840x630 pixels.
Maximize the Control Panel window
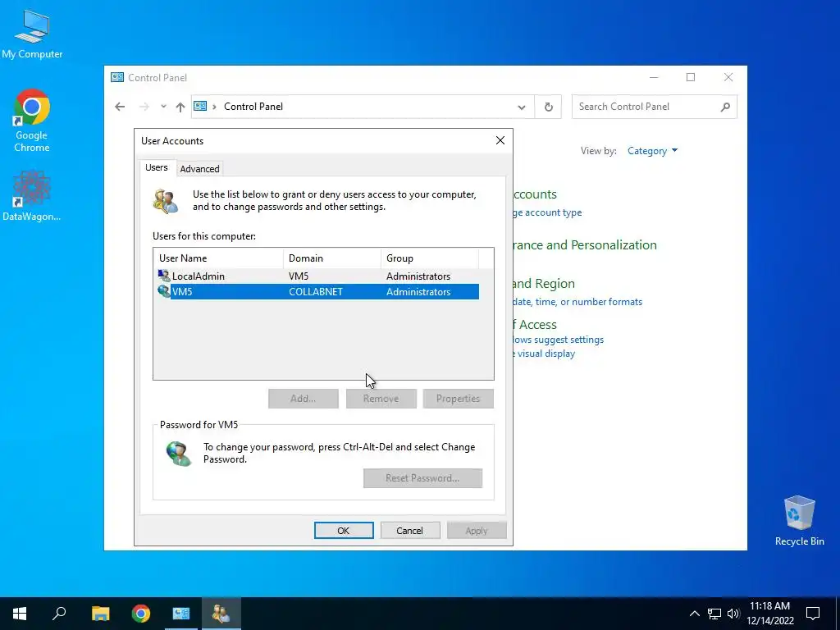(691, 77)
